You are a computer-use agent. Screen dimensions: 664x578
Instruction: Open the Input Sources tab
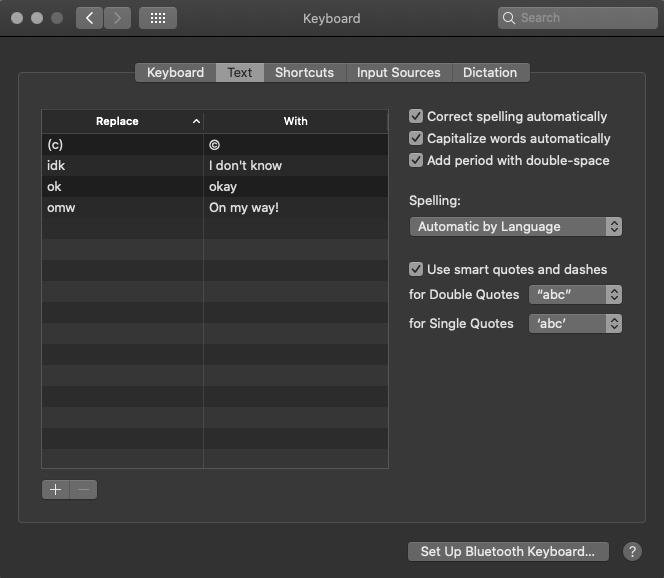tap(399, 72)
